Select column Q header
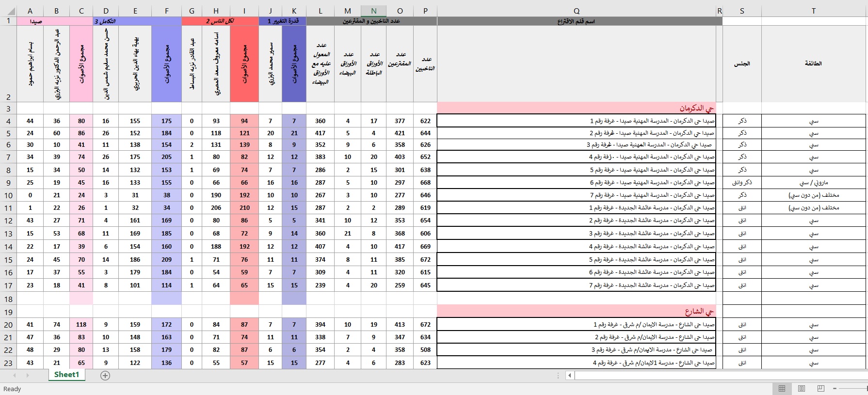This screenshot has width=868, height=395. tap(576, 11)
